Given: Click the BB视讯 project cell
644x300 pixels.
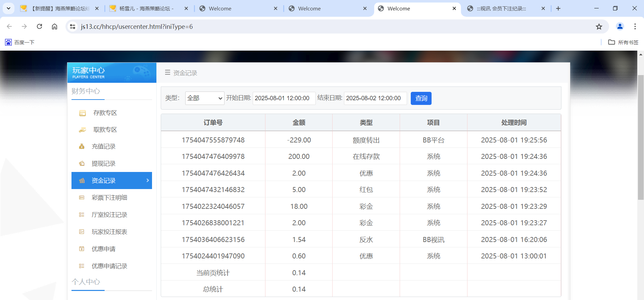Looking at the screenshot, I should click(434, 240).
